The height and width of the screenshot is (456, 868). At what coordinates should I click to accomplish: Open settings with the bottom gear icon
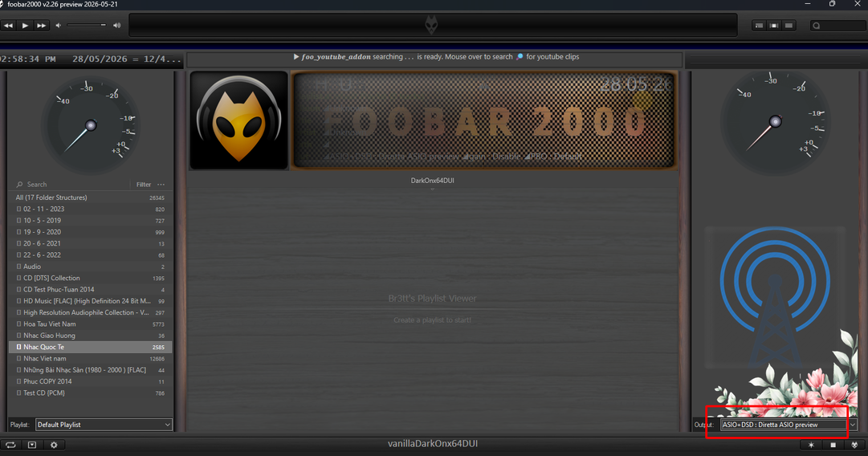pos(54,445)
